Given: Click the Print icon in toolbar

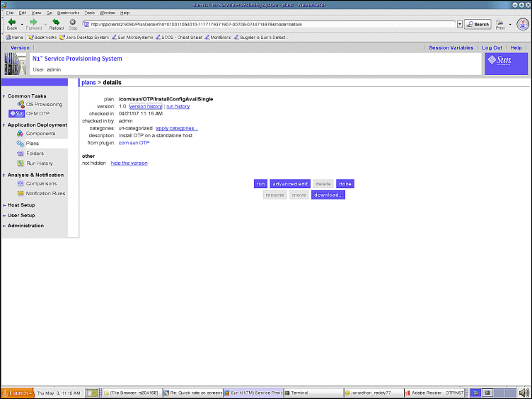Looking at the screenshot, I should 499,23.
